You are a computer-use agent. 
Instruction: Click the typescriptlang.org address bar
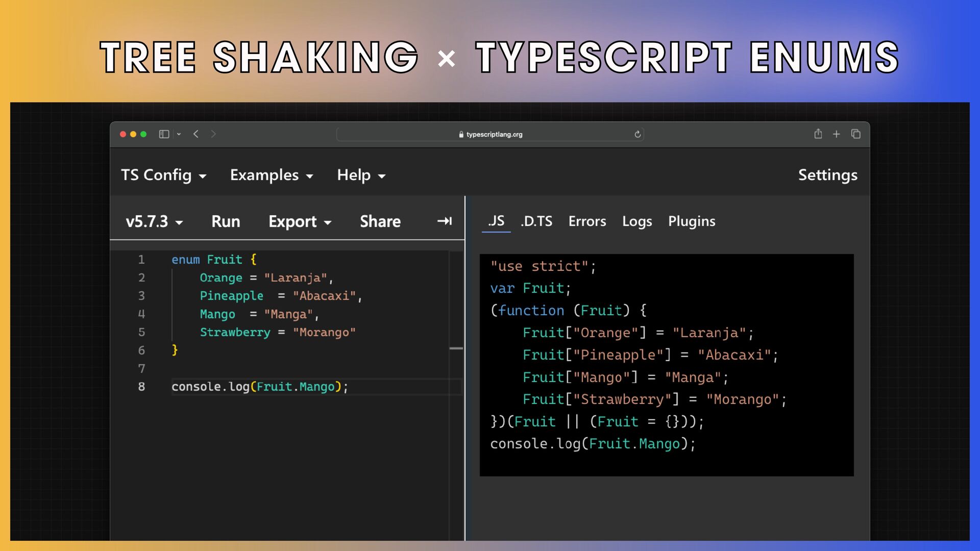490,134
